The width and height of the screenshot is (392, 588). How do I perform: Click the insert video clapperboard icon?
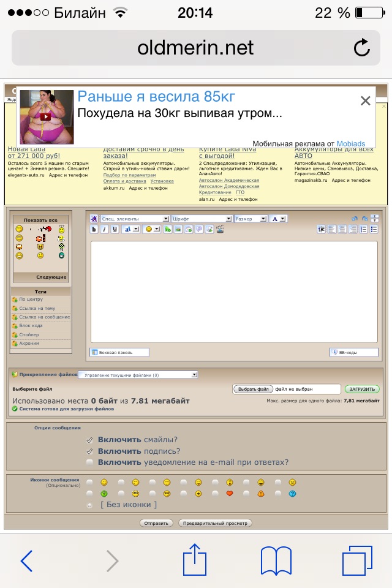point(221,229)
